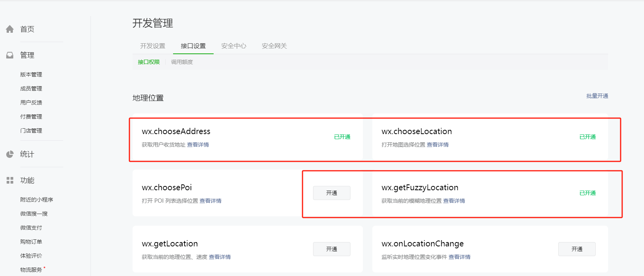Go to 付费管理

click(31, 117)
